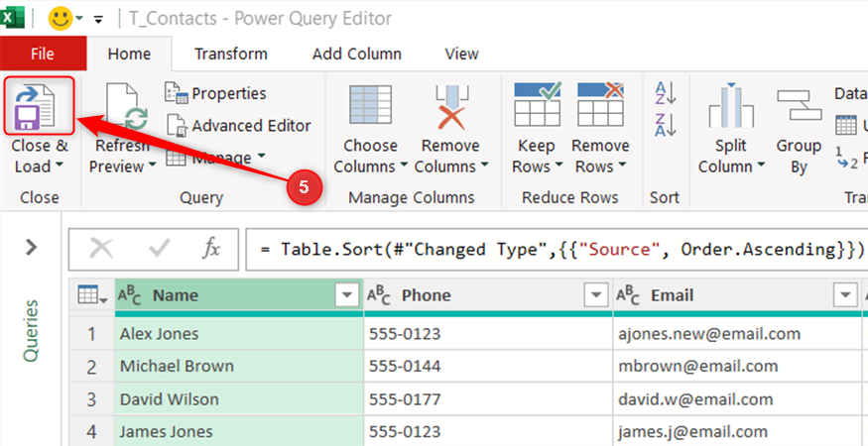This screenshot has width=868, height=446.
Task: Change the Phone column ABC data type icon
Action: coord(379,296)
